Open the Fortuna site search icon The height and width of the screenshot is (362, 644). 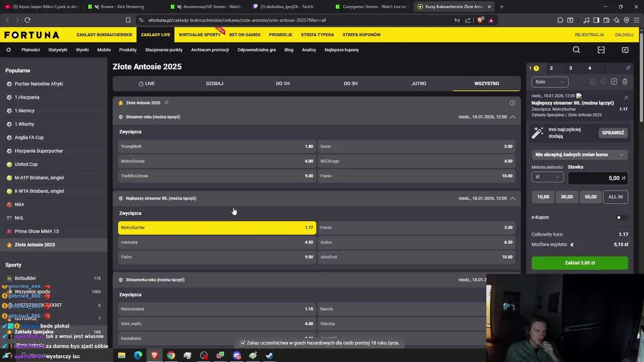pyautogui.click(x=577, y=50)
